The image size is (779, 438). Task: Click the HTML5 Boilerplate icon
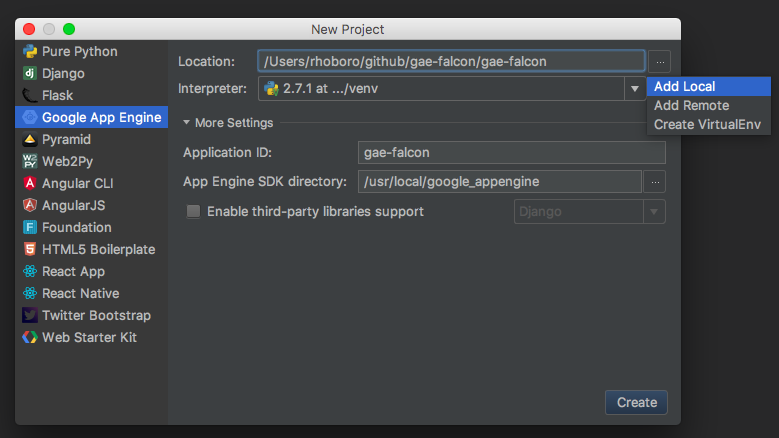coord(30,249)
